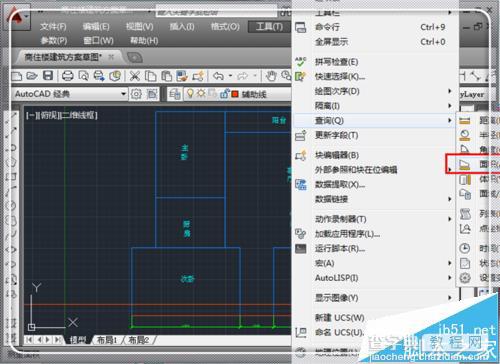Screen dimensions: 500x364
Task: Open Block Editor icon on toolbar
Action: 198,76
